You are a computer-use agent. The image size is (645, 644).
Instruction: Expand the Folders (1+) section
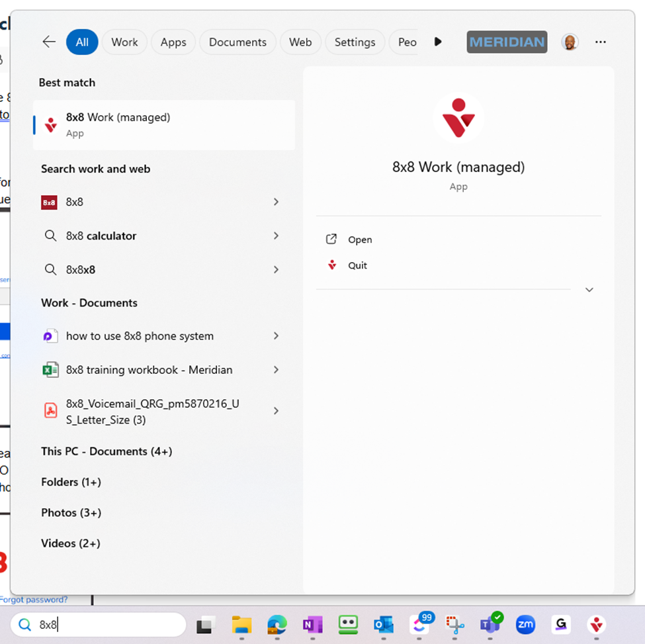(71, 482)
